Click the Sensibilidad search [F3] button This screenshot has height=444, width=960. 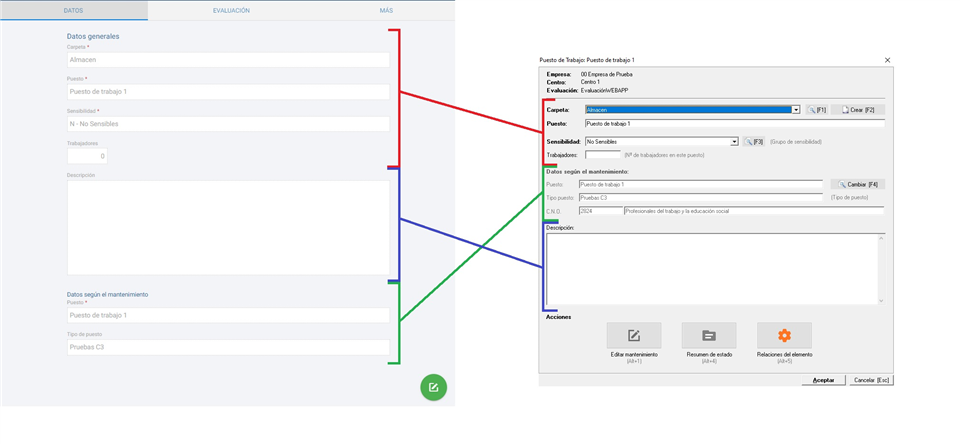(753, 142)
